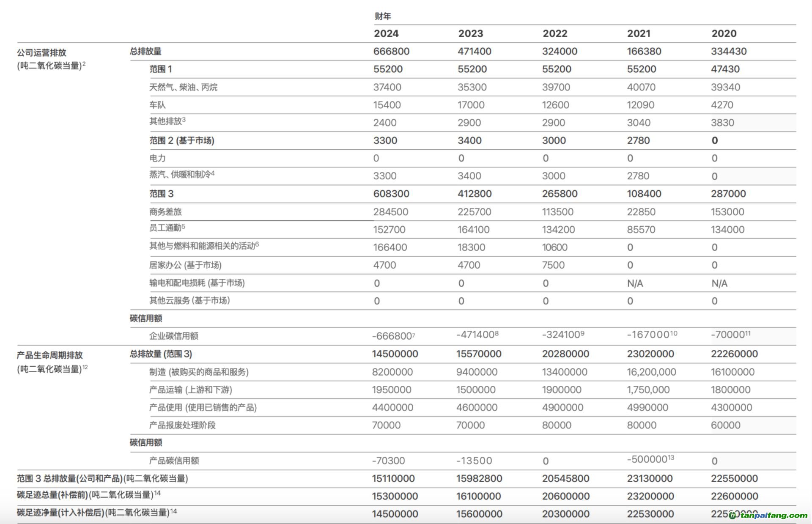
Task: Click the 制造 (被购买的商品和服务) row label
Action: pyautogui.click(x=199, y=372)
